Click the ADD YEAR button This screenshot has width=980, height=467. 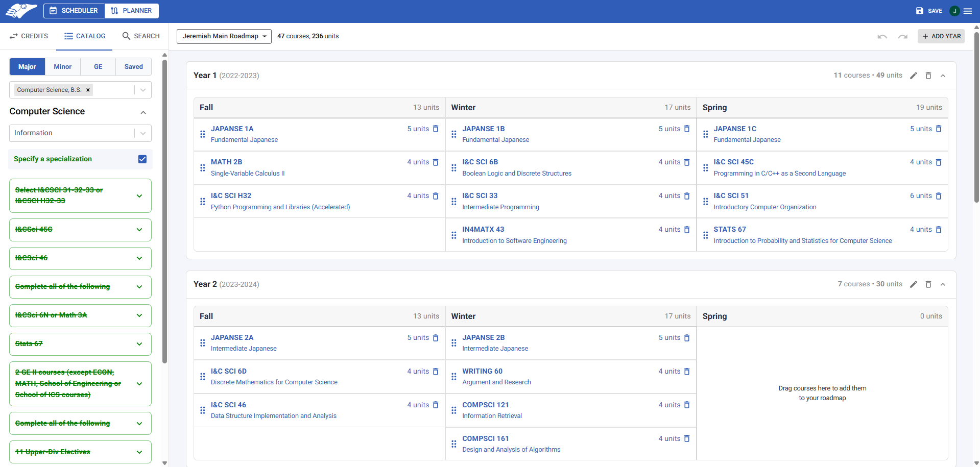click(x=941, y=36)
